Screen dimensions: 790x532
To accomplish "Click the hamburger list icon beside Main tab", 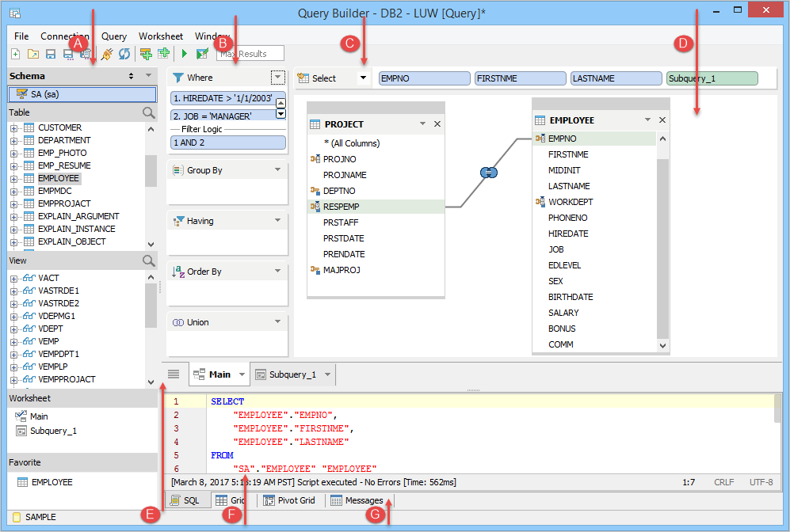I will click(x=174, y=374).
